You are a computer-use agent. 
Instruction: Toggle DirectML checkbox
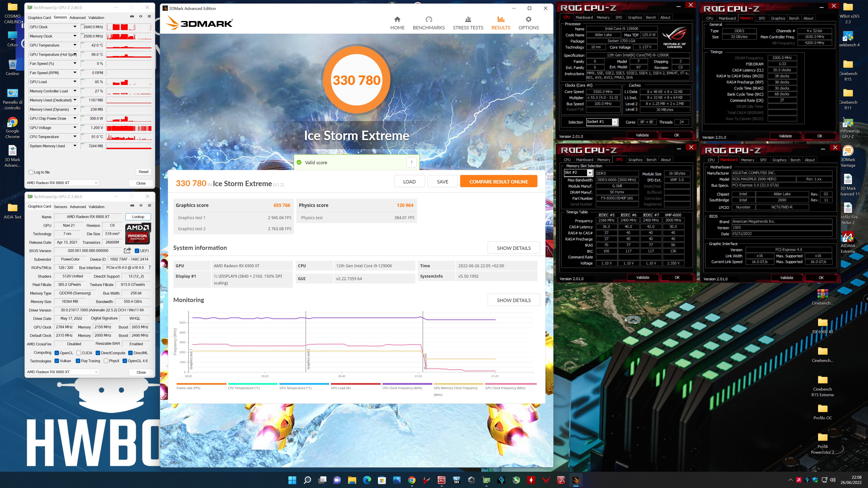pyautogui.click(x=130, y=353)
